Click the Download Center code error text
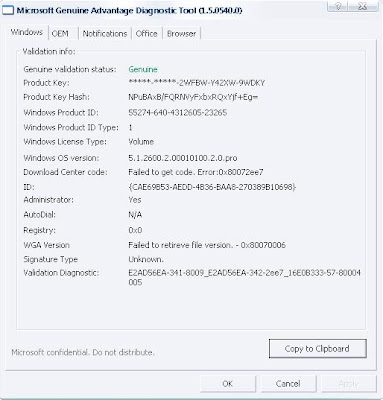Viewport: 383px width, 400px height. click(196, 172)
